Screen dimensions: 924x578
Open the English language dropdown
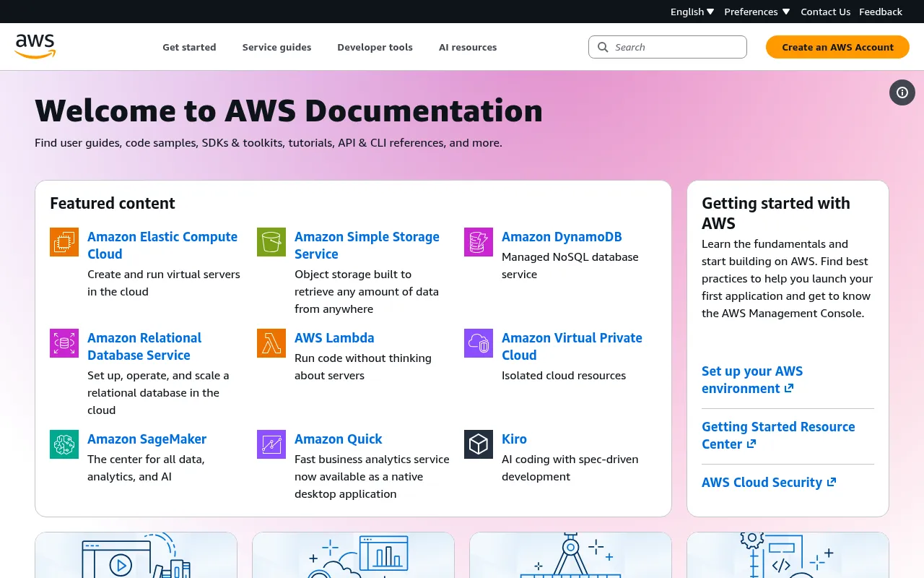692,12
